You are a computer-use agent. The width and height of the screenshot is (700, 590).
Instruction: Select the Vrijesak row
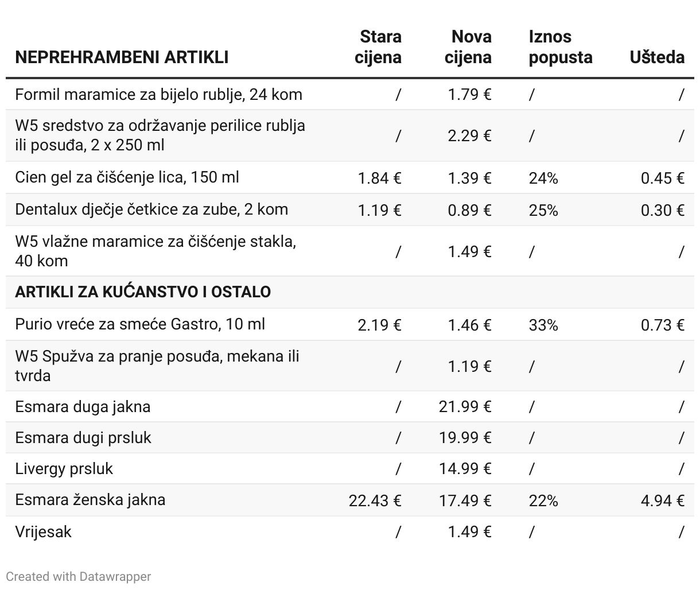click(350, 531)
